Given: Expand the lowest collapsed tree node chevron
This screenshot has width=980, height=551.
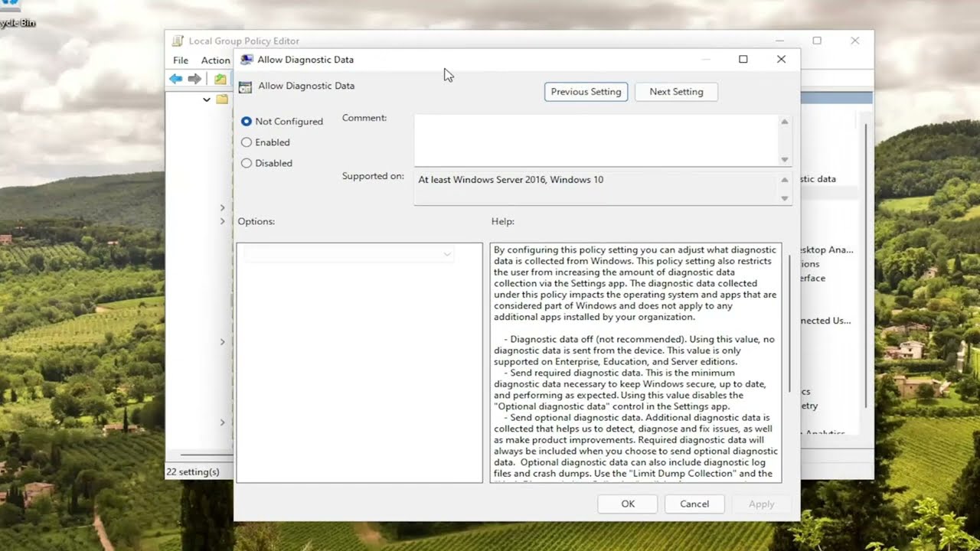Looking at the screenshot, I should 223,422.
